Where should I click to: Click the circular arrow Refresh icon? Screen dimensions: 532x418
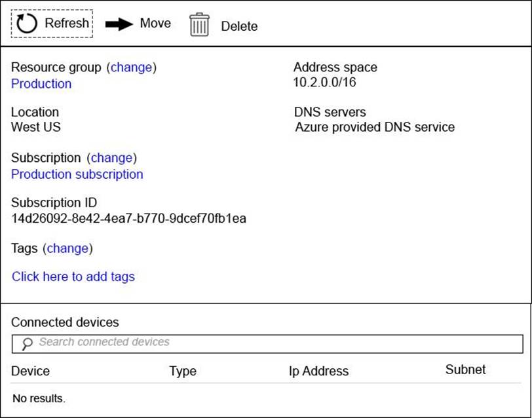(27, 24)
